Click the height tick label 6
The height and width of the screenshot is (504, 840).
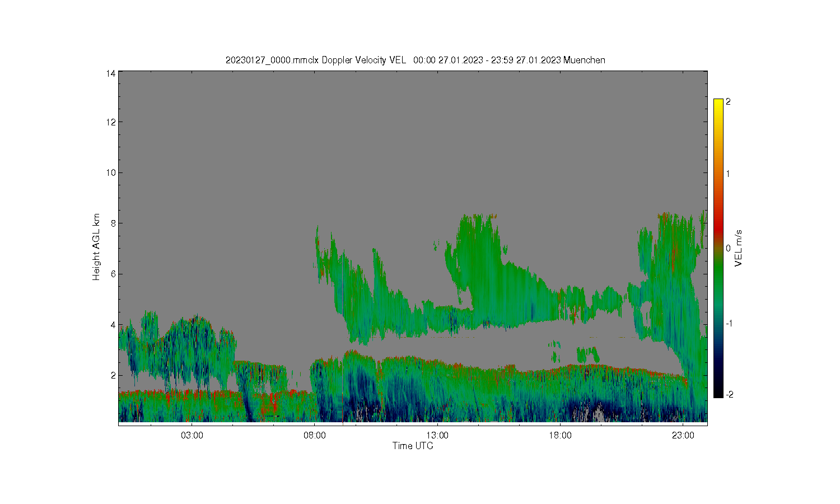pos(113,274)
